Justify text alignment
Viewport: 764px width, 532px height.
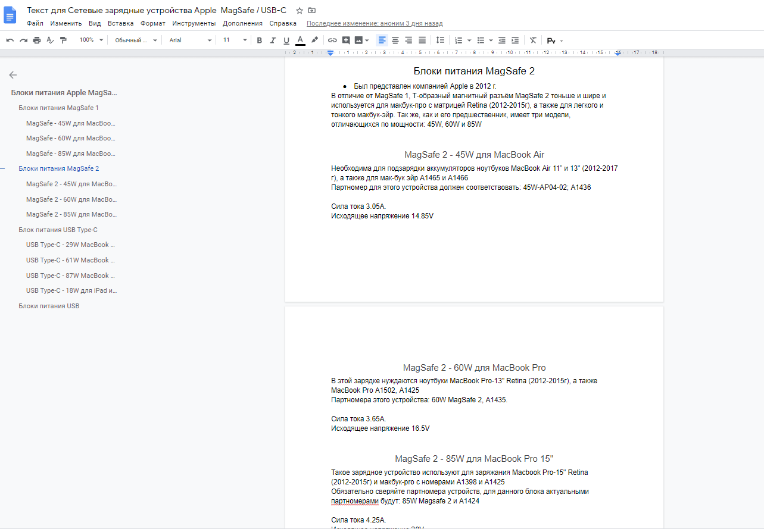coord(422,40)
